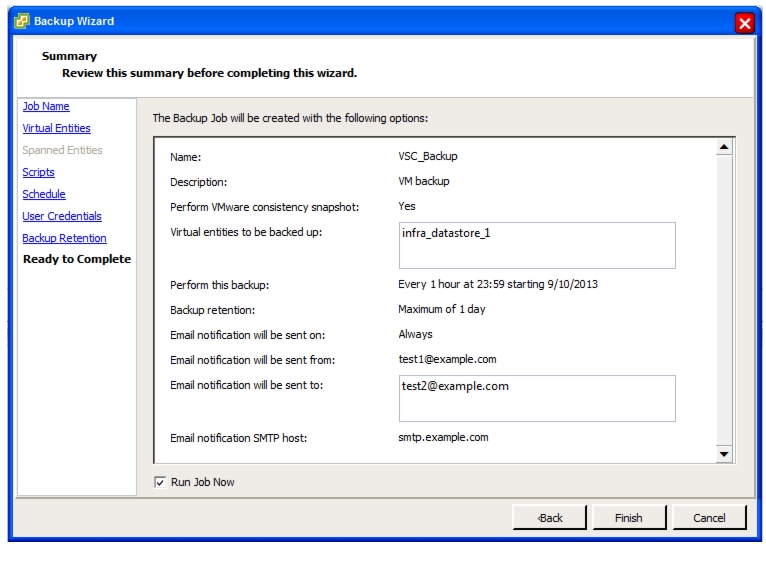Image resolution: width=766 pixels, height=571 pixels.
Task: Go to the Virtual Entities step
Action: point(56,128)
